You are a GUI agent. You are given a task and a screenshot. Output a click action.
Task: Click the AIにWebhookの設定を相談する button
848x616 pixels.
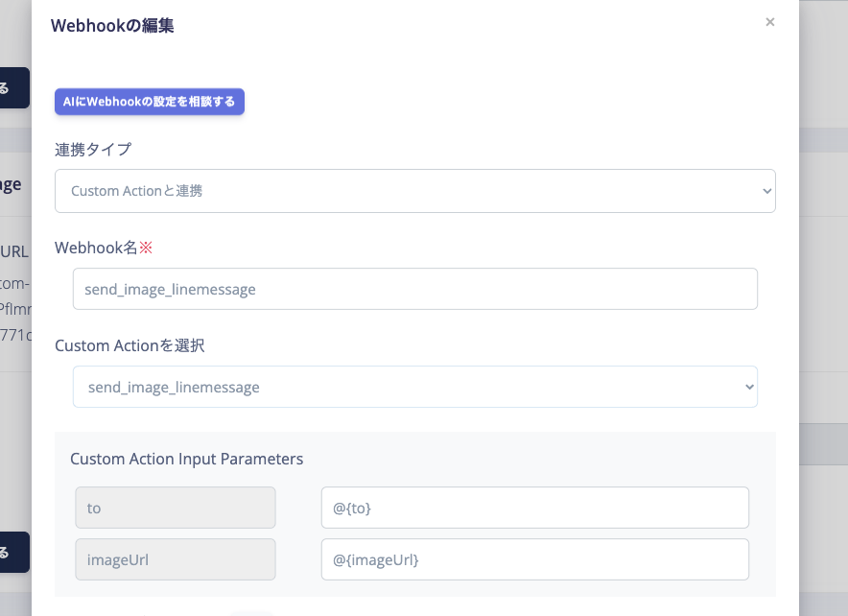pos(150,102)
